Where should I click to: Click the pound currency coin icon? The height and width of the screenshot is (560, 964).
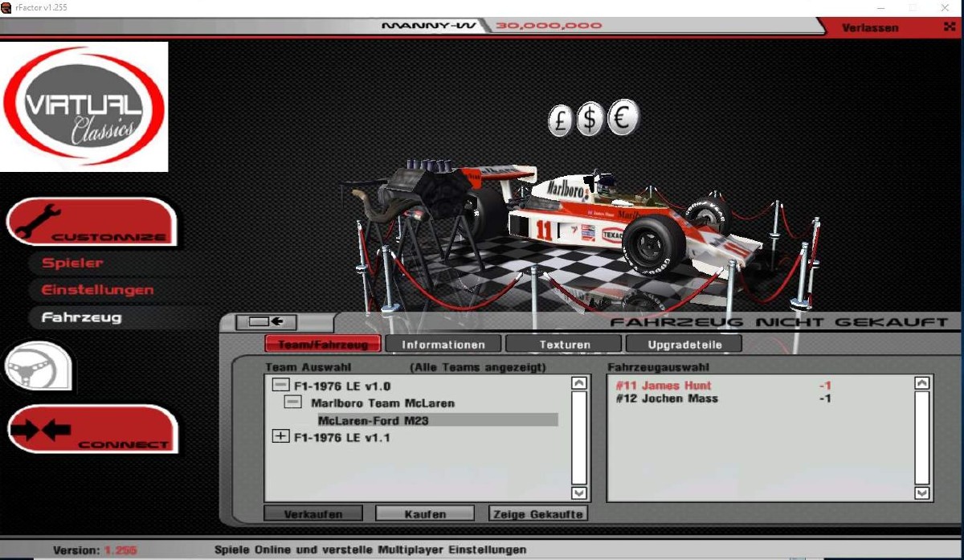(561, 120)
